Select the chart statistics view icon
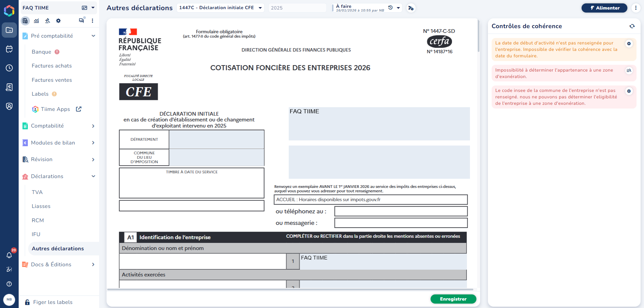The width and height of the screenshot is (644, 308). click(x=36, y=21)
